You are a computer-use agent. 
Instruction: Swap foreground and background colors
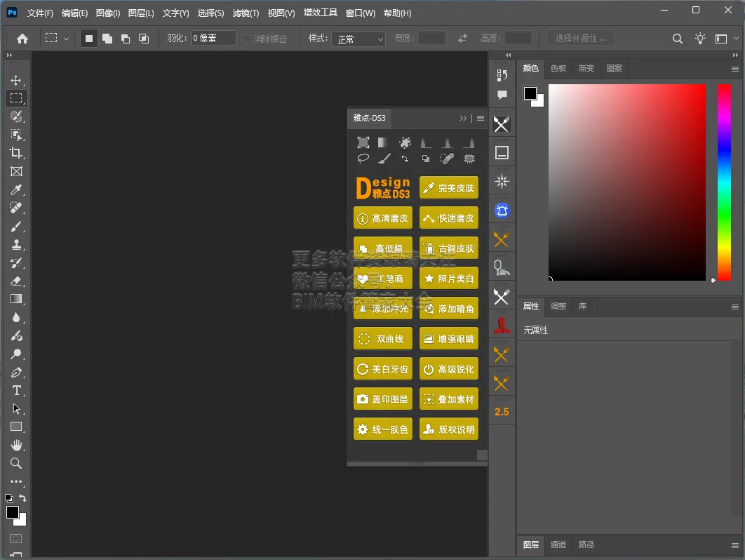(x=22, y=498)
